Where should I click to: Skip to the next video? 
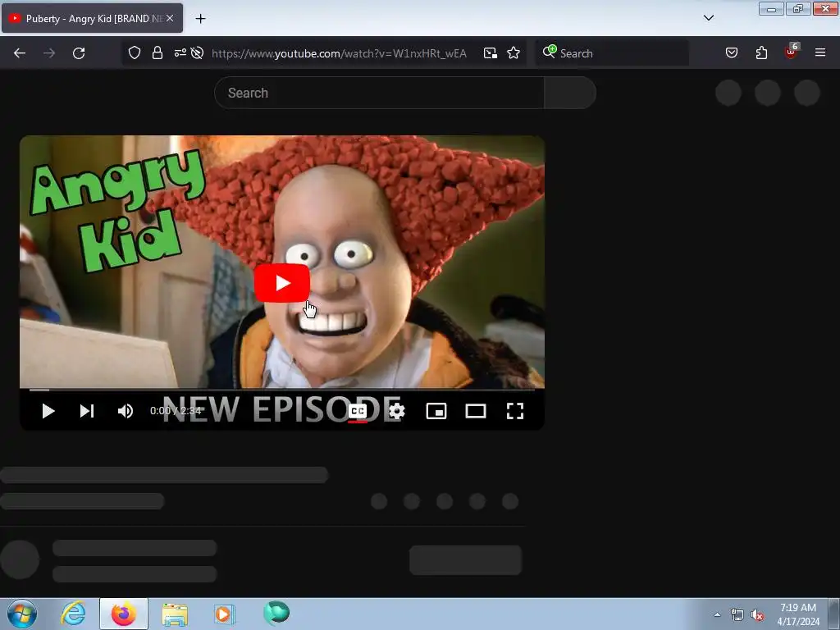point(87,411)
